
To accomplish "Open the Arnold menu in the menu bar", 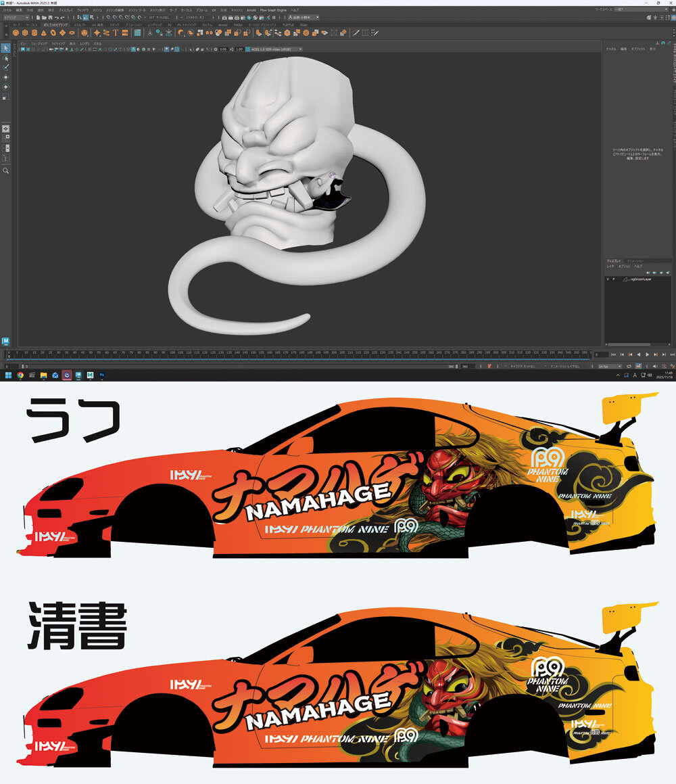I will [x=251, y=11].
